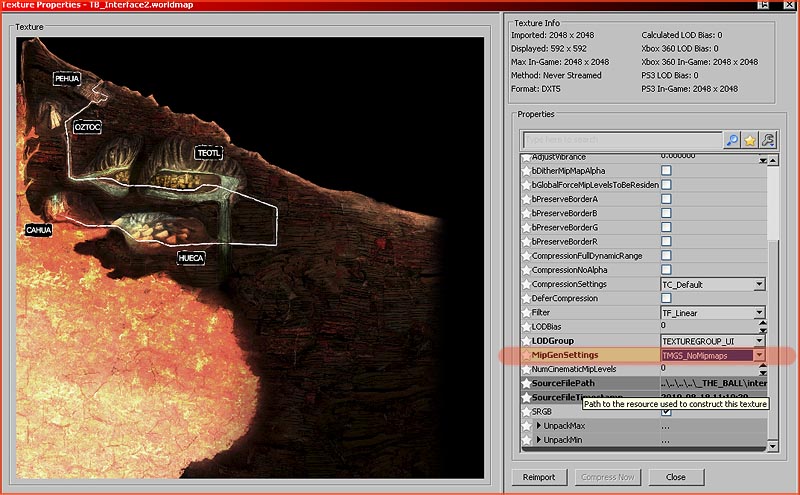Open the CompressionSettings TC_Default dropdown
The image size is (800, 495).
tap(759, 284)
